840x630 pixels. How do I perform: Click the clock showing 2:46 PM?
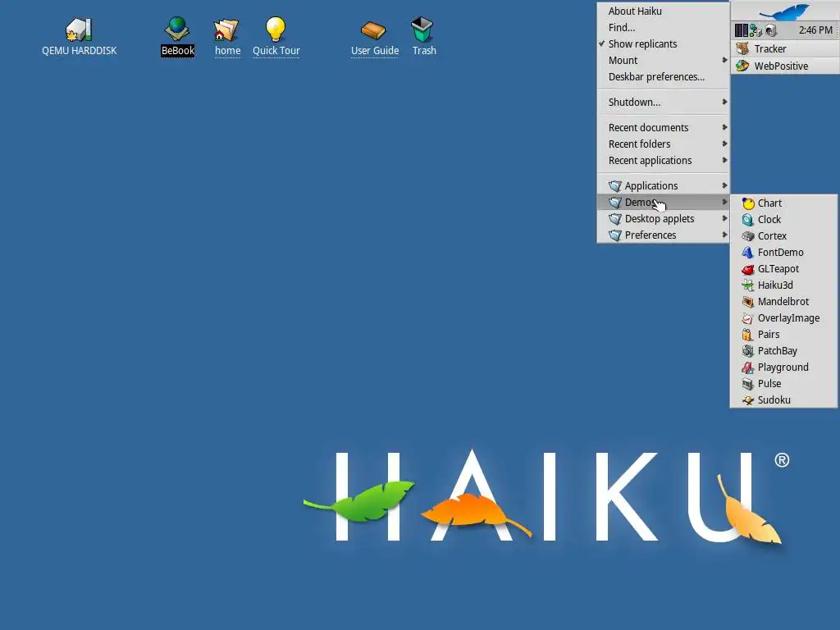(x=815, y=30)
